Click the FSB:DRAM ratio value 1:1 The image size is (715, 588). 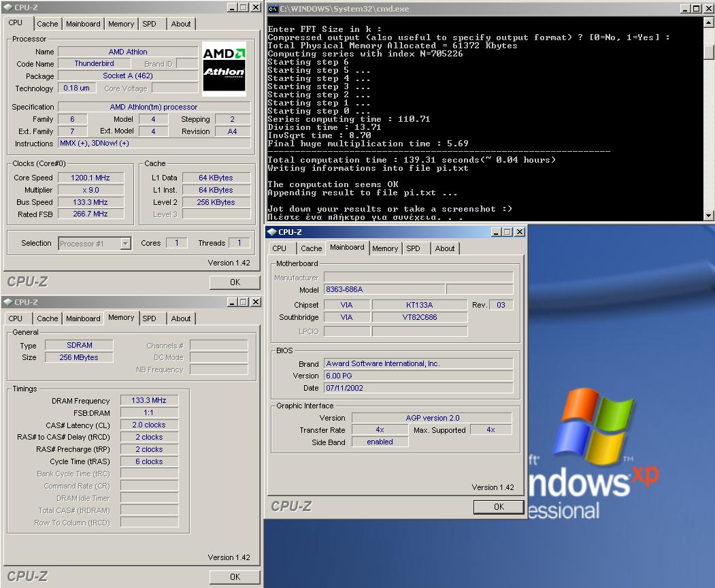point(149,413)
